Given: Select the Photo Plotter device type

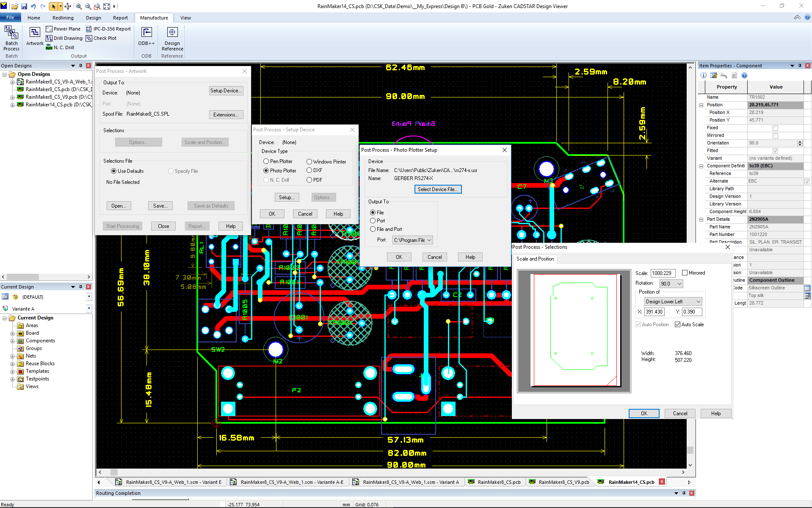Looking at the screenshot, I should pos(266,170).
